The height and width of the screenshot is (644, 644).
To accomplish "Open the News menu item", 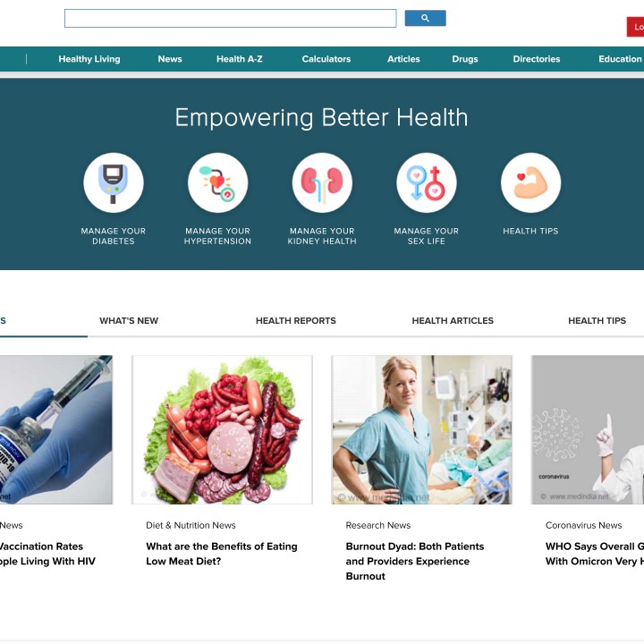I will [170, 59].
